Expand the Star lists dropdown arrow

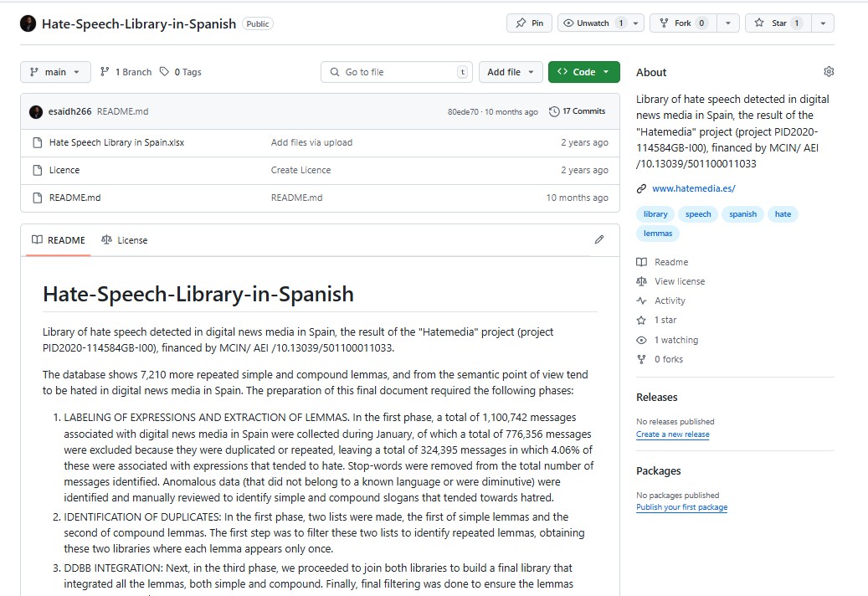pyautogui.click(x=823, y=23)
